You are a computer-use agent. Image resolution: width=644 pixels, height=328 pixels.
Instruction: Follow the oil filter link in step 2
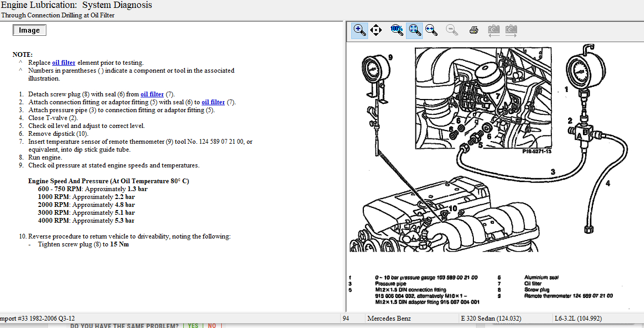pyautogui.click(x=213, y=102)
